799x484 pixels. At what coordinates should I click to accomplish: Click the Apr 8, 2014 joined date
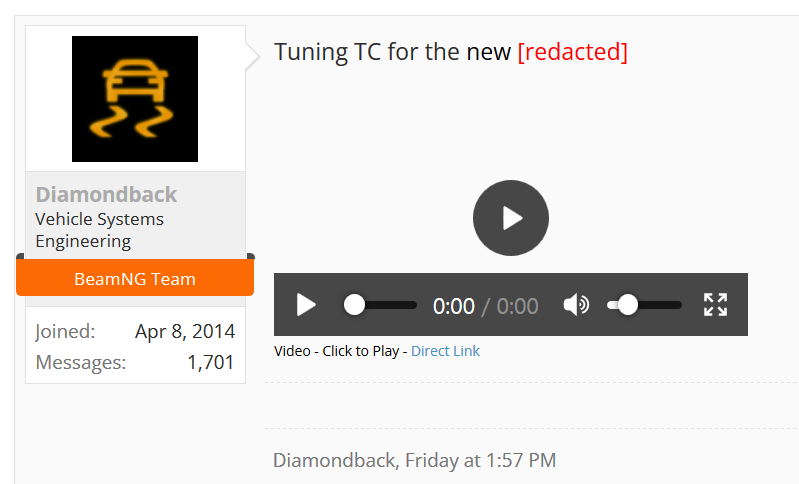tap(185, 332)
